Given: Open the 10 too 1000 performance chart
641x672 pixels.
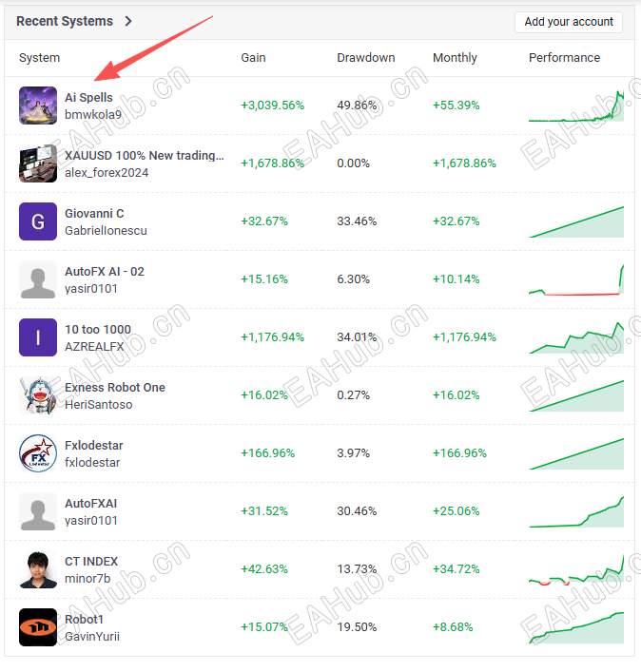Looking at the screenshot, I should [576, 337].
